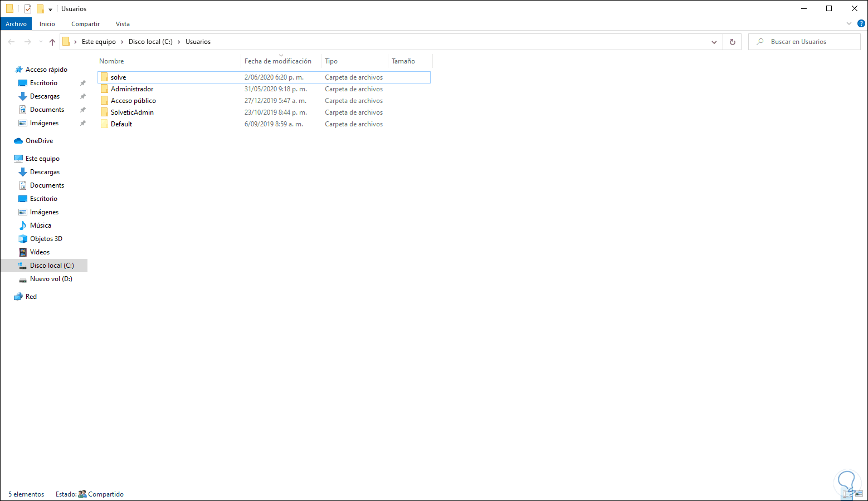This screenshot has width=868, height=501.
Task: Click the Properties checkmark icon in quick access toolbar
Action: (28, 9)
